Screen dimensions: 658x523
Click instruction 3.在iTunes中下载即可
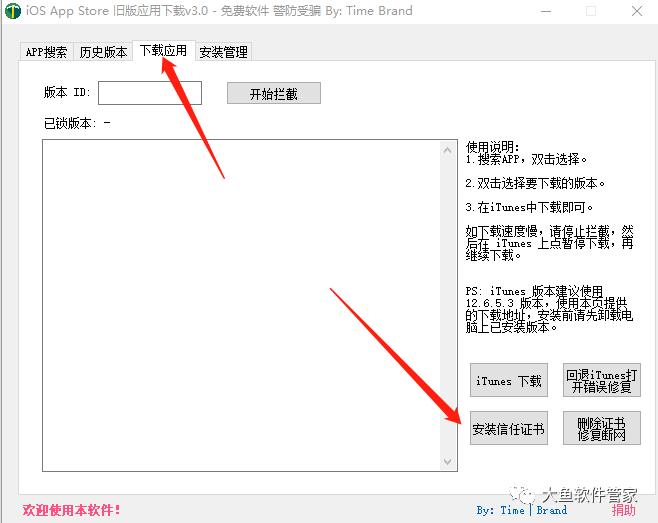tap(529, 207)
